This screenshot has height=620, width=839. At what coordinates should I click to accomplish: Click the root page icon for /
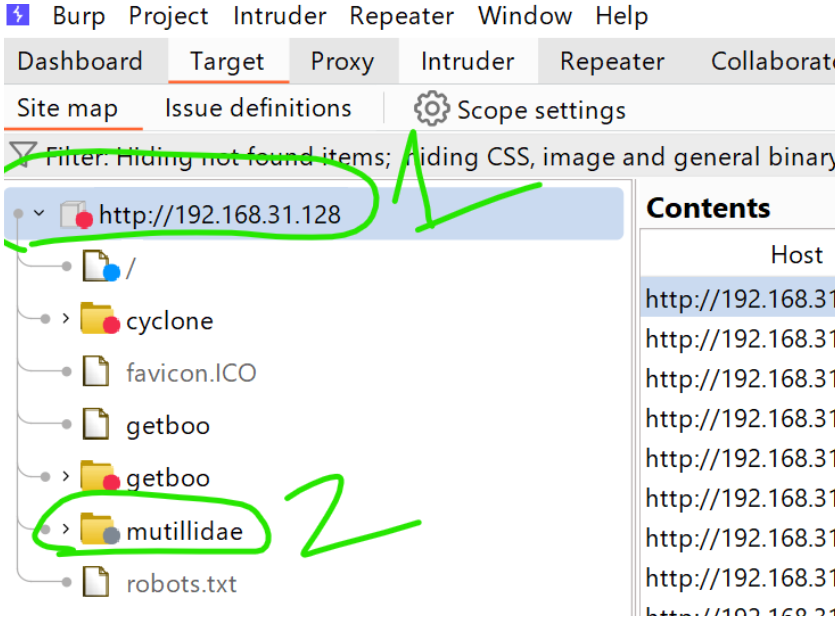101,266
